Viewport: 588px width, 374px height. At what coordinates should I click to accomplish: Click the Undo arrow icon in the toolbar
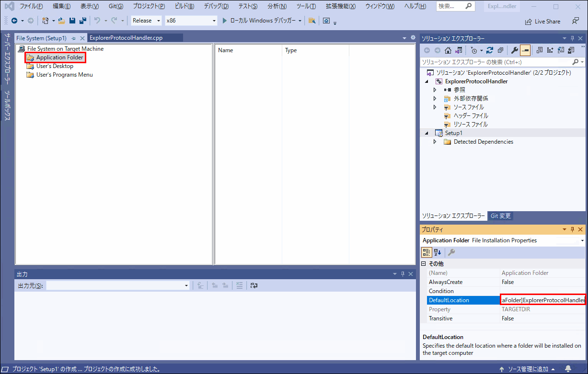coord(97,21)
